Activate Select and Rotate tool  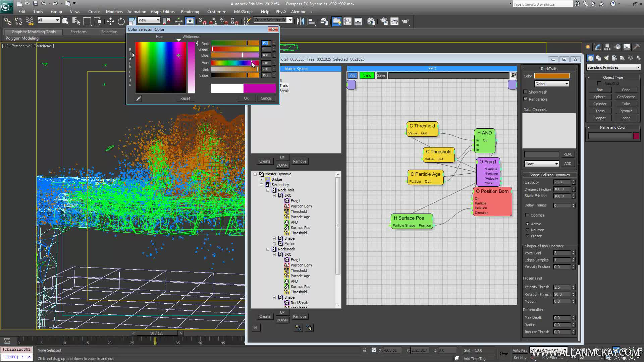click(121, 21)
